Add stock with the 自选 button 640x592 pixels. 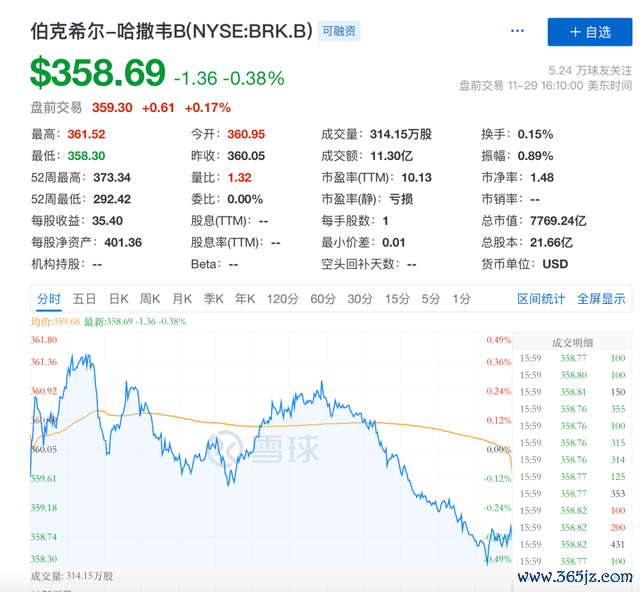click(590, 32)
